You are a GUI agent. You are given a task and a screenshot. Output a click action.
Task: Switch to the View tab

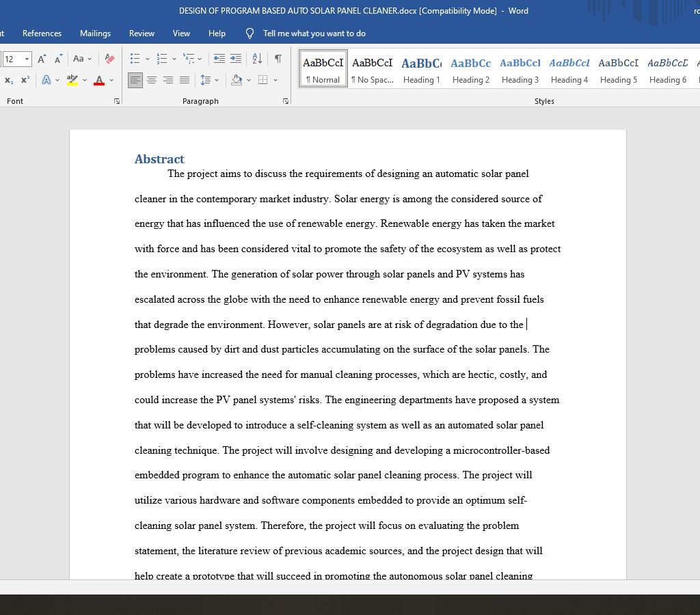tap(181, 33)
